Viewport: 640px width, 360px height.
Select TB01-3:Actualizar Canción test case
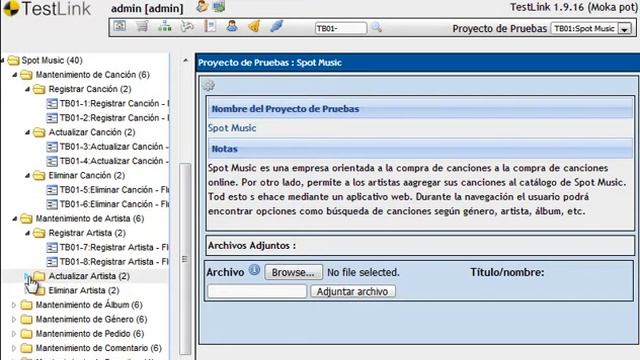114,147
